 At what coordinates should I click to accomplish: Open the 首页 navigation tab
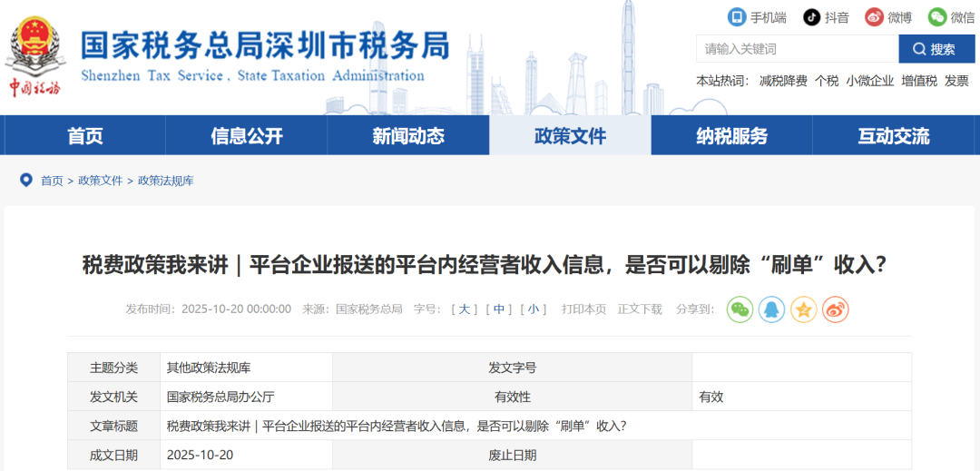(x=85, y=135)
